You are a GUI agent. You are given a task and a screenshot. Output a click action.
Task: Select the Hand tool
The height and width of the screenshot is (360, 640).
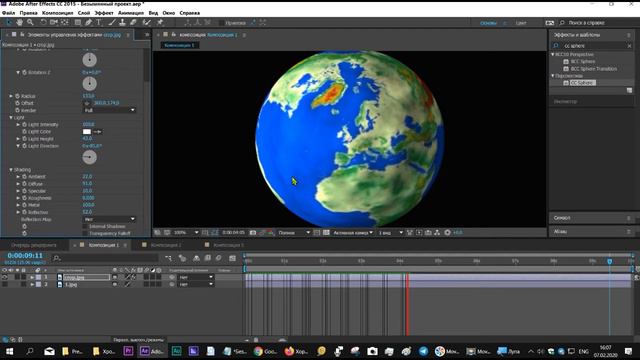[x=20, y=22]
